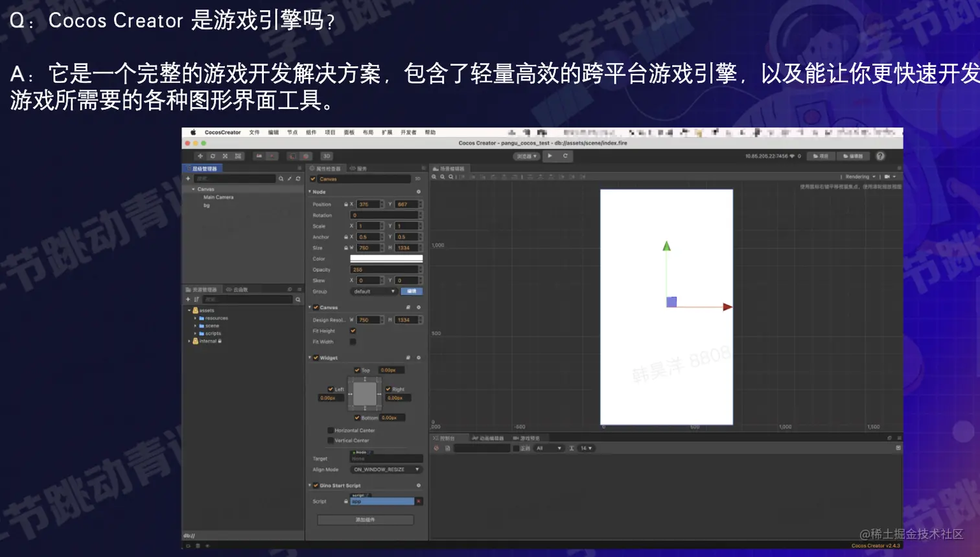The height and width of the screenshot is (557, 980).
Task: Open the Apple menu
Action: tap(192, 132)
